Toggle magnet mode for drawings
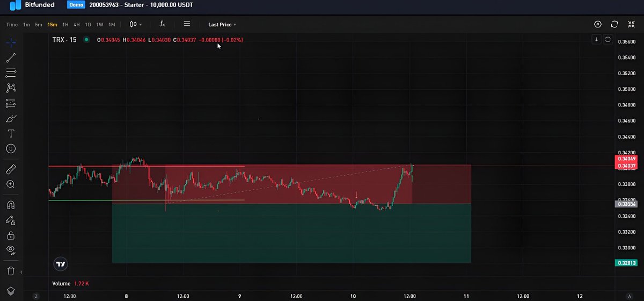This screenshot has width=644, height=301. pos(11,205)
